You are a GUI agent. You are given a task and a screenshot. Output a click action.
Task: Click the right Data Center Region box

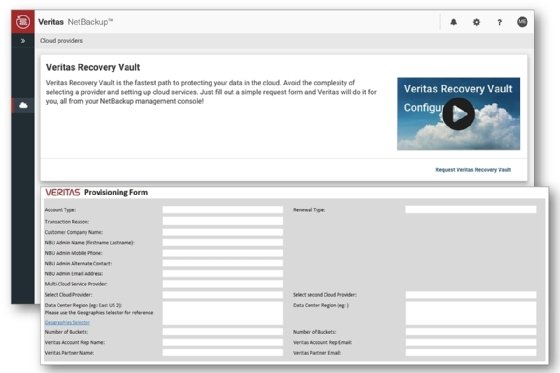[x=471, y=313]
